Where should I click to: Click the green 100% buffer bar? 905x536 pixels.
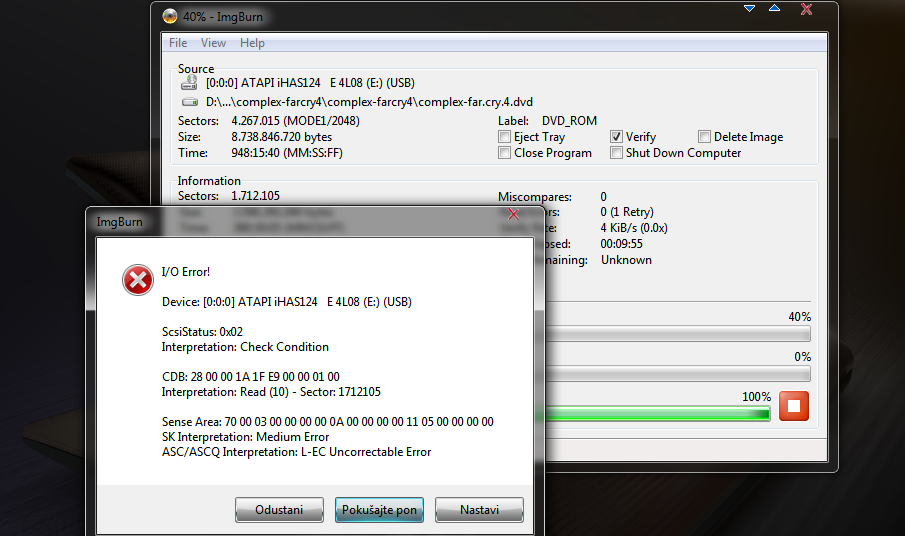(657, 414)
